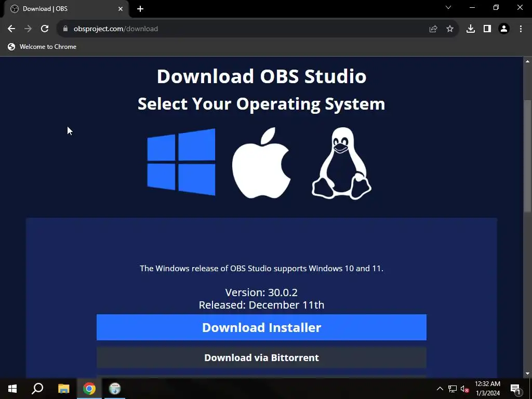Share this page from the address bar
Viewport: 532px width, 399px height.
[x=433, y=29]
